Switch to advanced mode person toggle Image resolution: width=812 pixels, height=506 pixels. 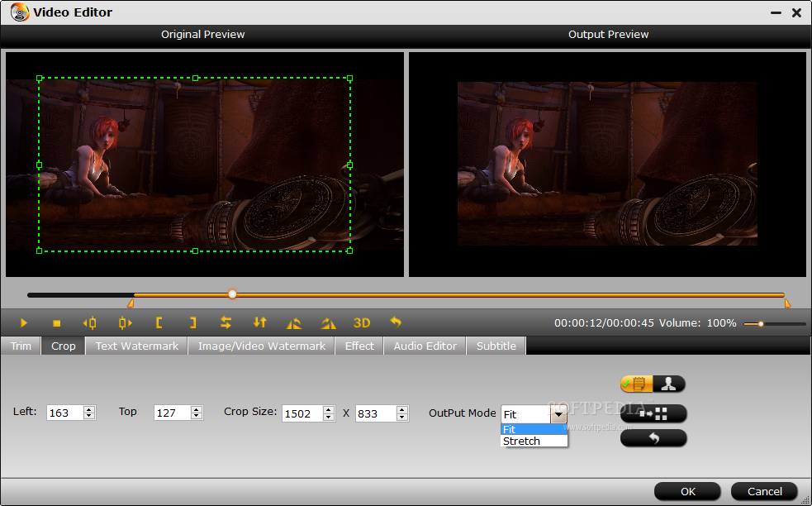click(x=668, y=384)
